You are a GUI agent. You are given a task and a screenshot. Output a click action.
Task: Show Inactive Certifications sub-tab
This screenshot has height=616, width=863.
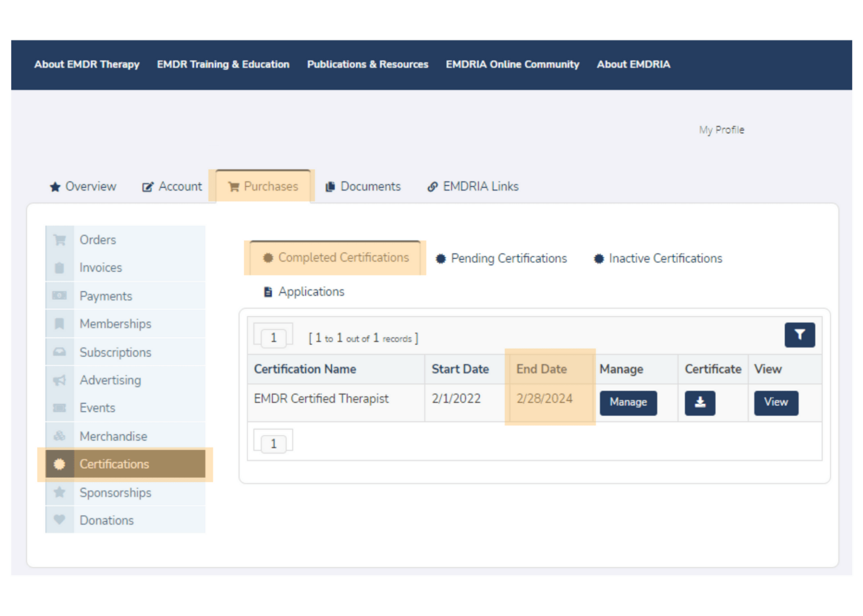pos(658,259)
